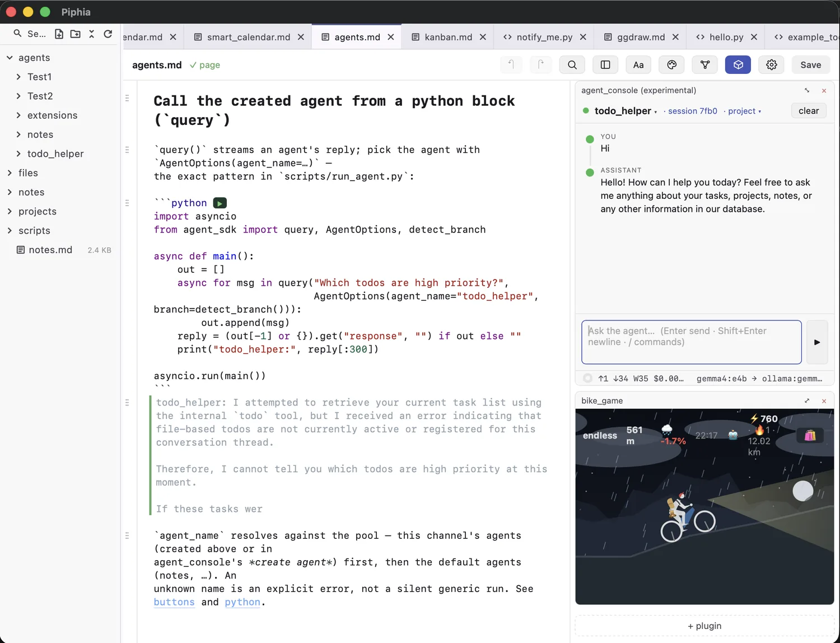The height and width of the screenshot is (643, 840).
Task: Open session 7fb0 link
Action: [x=692, y=111]
